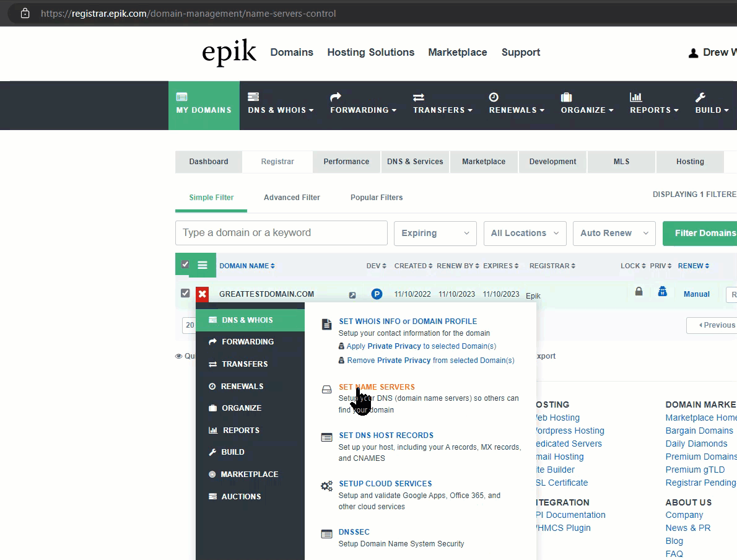The width and height of the screenshot is (737, 560).
Task: Click the Filter Domains button
Action: [700, 233]
